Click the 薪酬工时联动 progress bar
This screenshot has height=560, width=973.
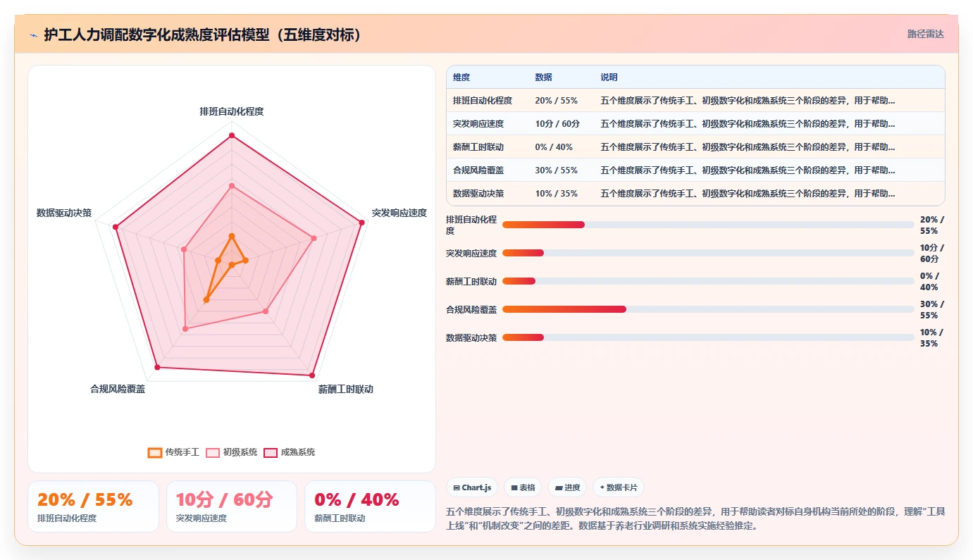point(708,281)
